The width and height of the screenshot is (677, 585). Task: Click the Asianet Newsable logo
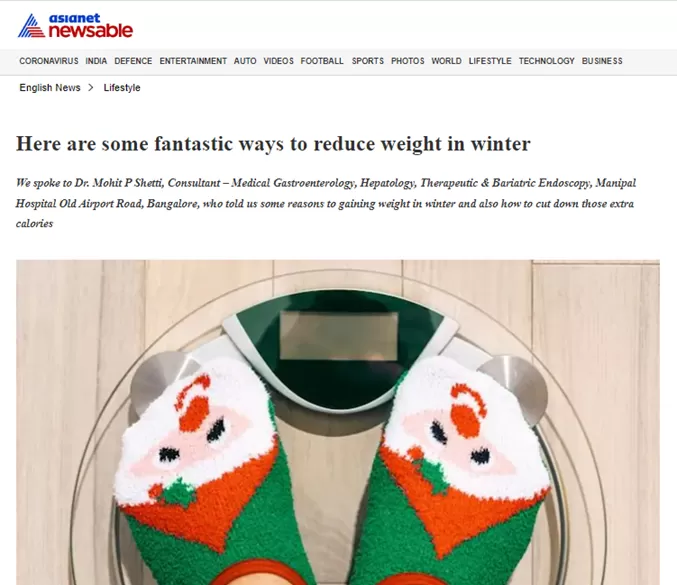pyautogui.click(x=75, y=26)
